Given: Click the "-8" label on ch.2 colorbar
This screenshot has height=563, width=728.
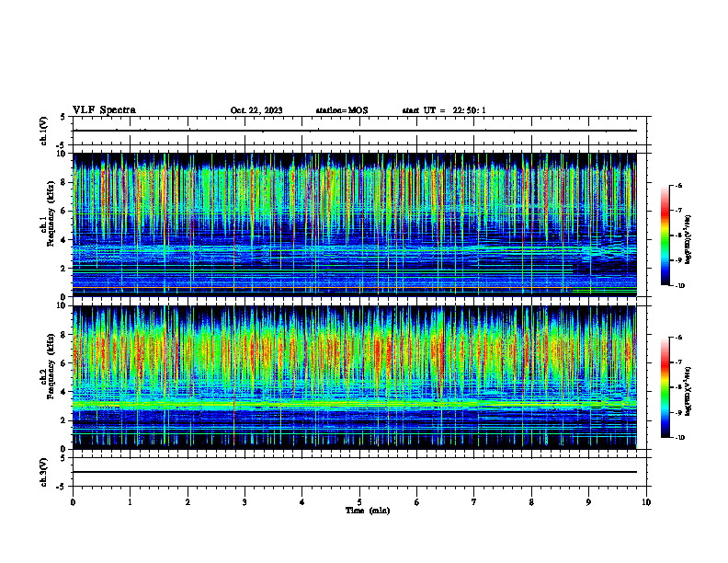Looking at the screenshot, I should [678, 387].
